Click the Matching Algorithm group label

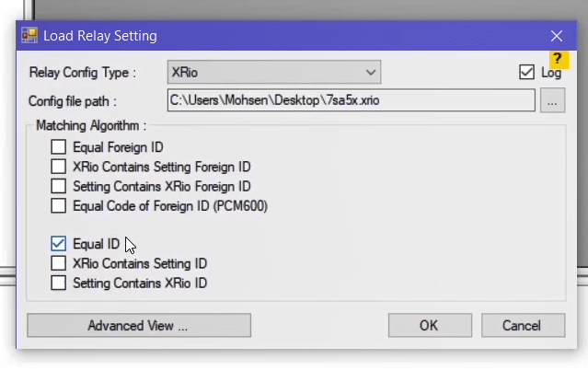tap(90, 125)
